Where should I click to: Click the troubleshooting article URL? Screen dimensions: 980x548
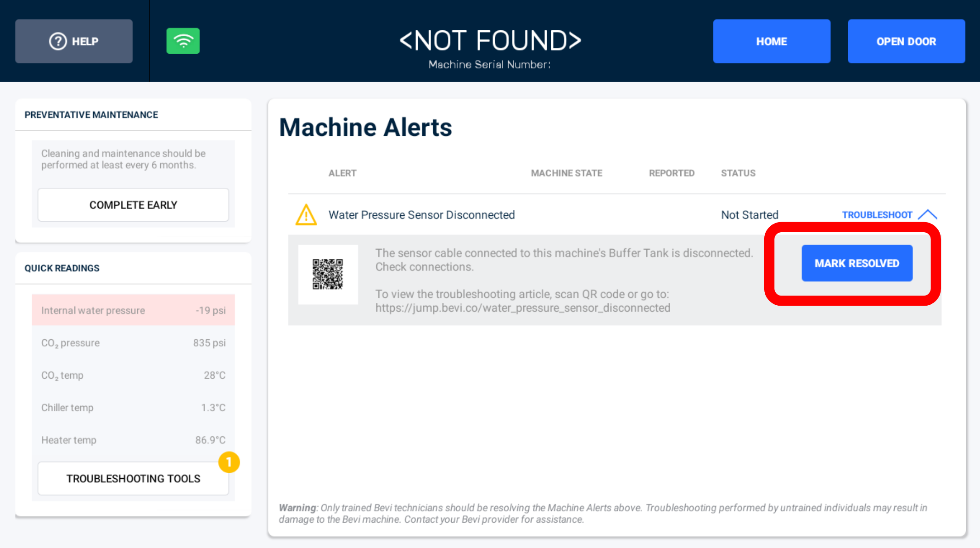(523, 308)
